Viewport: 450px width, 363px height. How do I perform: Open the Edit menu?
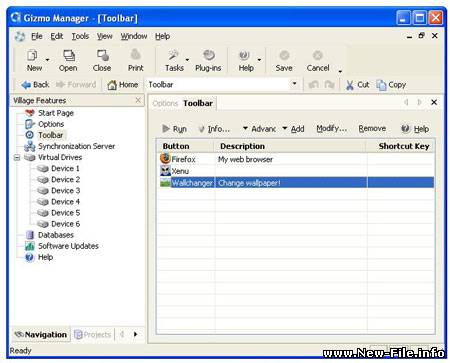(x=57, y=36)
